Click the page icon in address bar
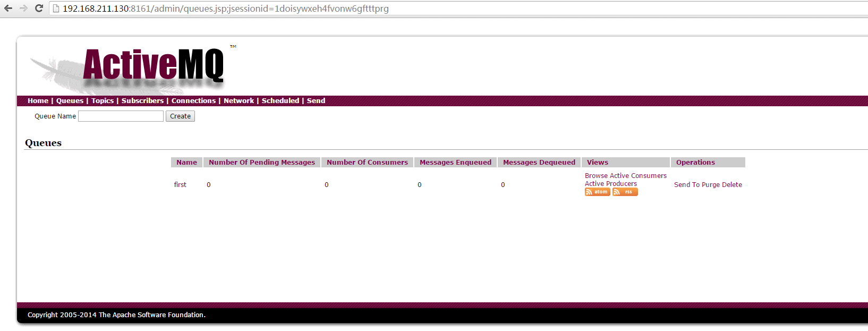This screenshot has height=331, width=868. [x=56, y=9]
